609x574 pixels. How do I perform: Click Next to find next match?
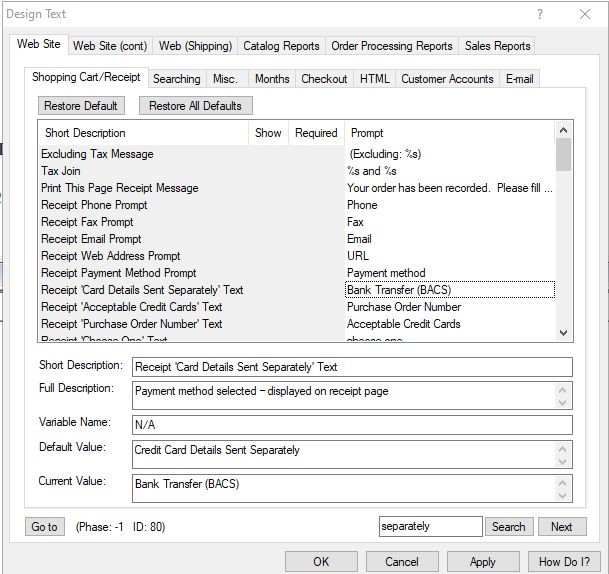point(562,527)
